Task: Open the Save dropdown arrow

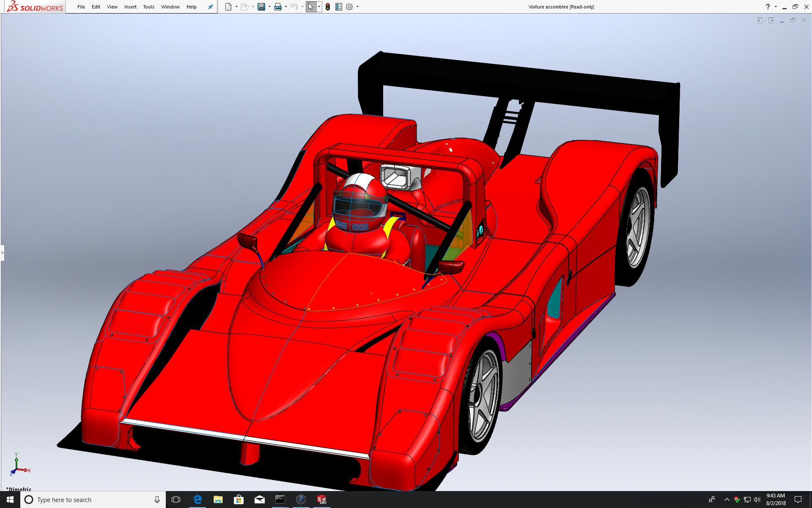Action: pos(269,7)
